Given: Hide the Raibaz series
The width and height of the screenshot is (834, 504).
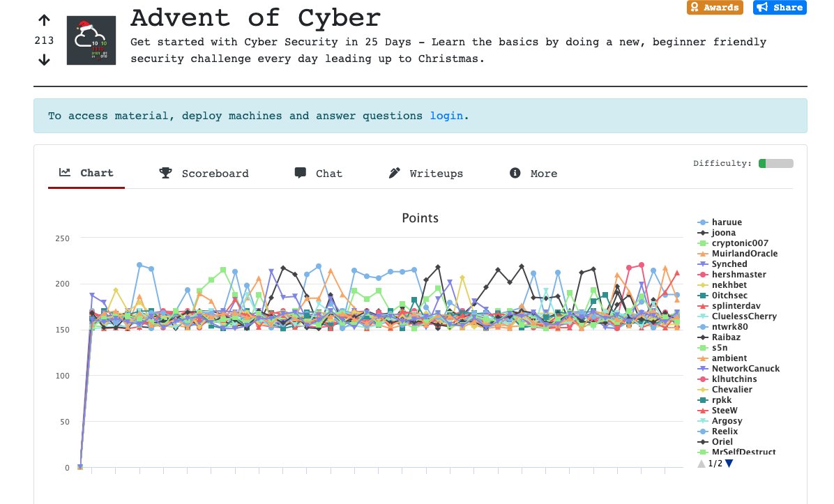Looking at the screenshot, I should tap(719, 337).
